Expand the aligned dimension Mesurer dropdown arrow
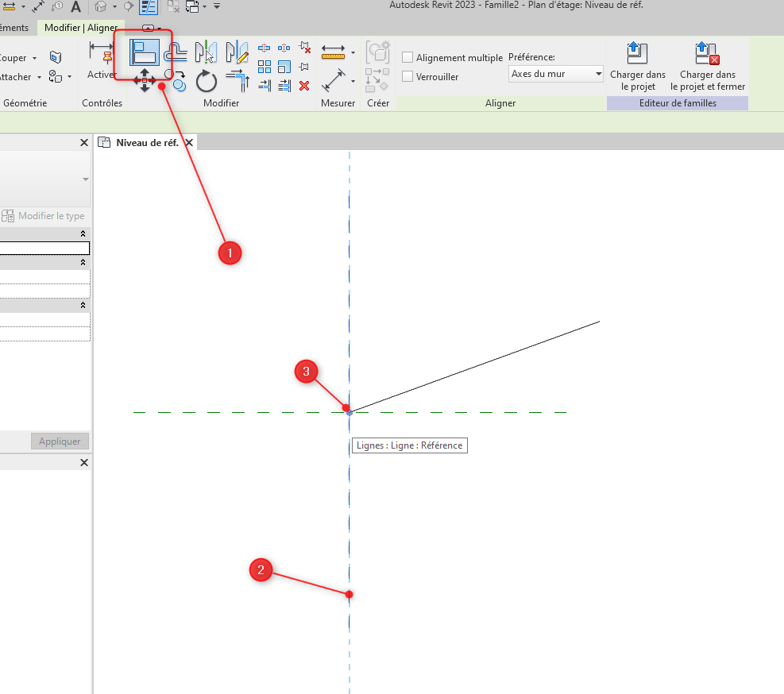 [353, 53]
